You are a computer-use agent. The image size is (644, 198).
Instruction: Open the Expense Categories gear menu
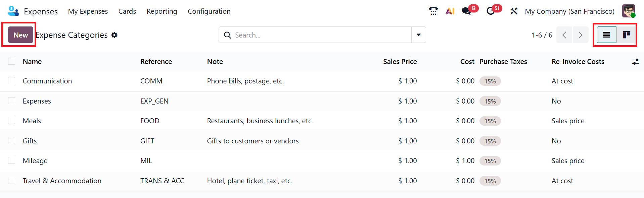click(x=114, y=35)
